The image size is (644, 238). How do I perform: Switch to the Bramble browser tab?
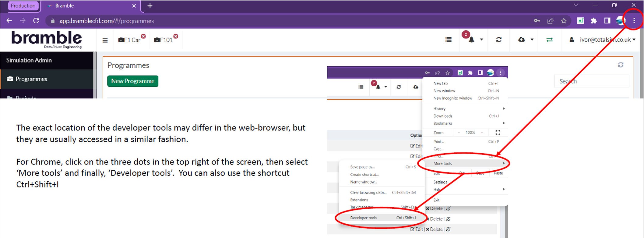90,6
